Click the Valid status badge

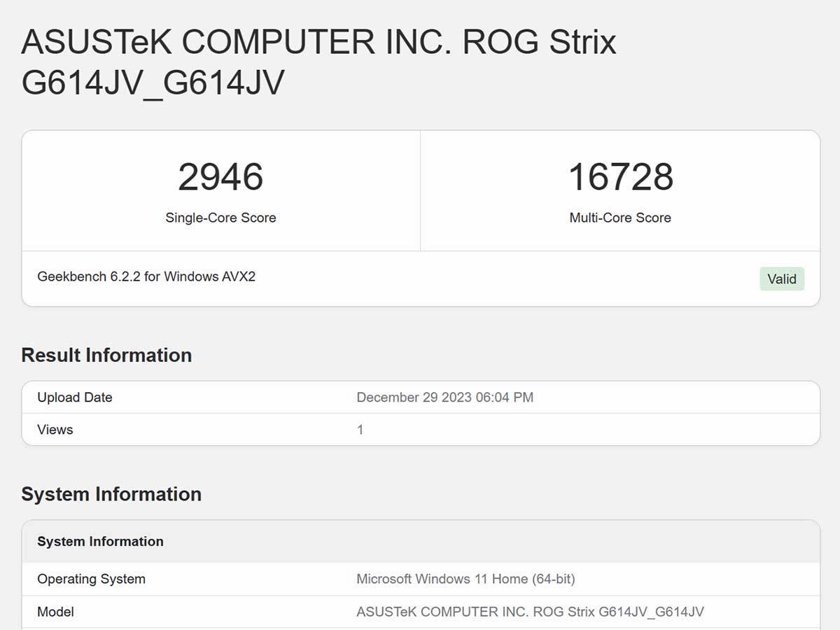(782, 279)
